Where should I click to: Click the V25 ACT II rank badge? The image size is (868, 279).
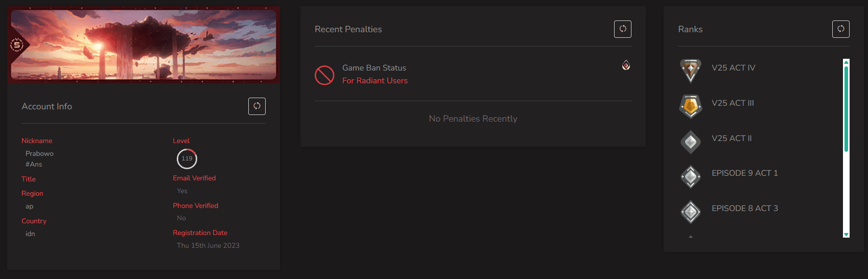(690, 142)
